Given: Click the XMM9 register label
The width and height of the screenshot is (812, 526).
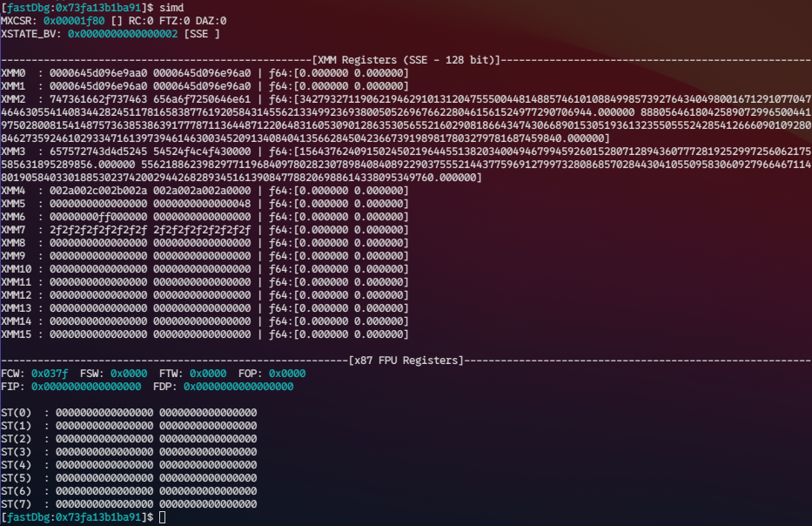Looking at the screenshot, I should (x=13, y=256).
